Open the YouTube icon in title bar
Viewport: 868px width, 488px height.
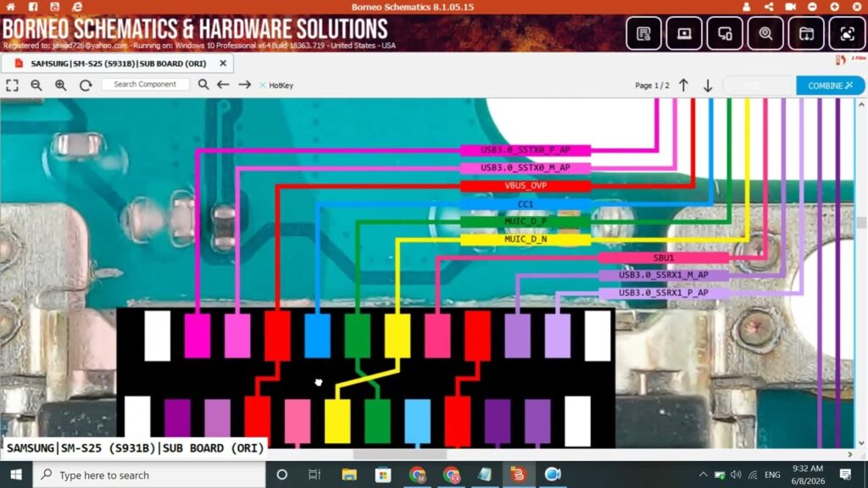click(x=54, y=7)
